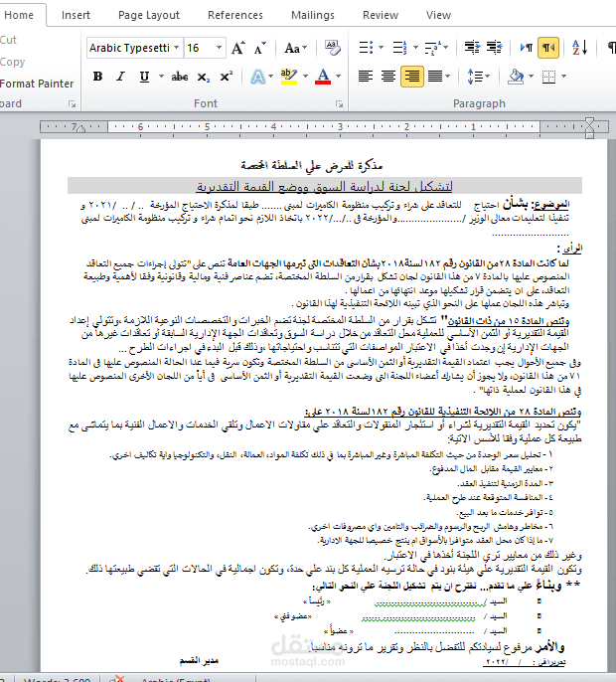This screenshot has width=616, height=682.
Task: Expand the Underline style dropdown arrow
Action: click(161, 77)
